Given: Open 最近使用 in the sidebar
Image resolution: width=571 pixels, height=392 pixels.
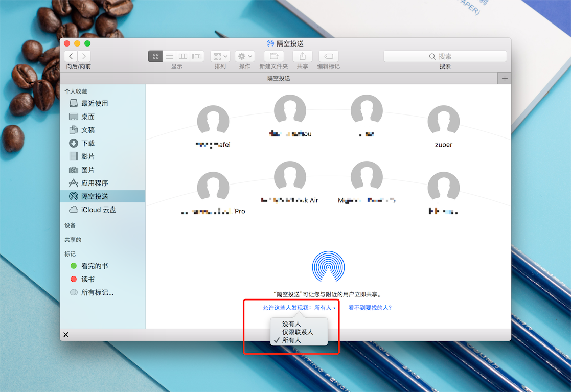Looking at the screenshot, I should (x=103, y=103).
